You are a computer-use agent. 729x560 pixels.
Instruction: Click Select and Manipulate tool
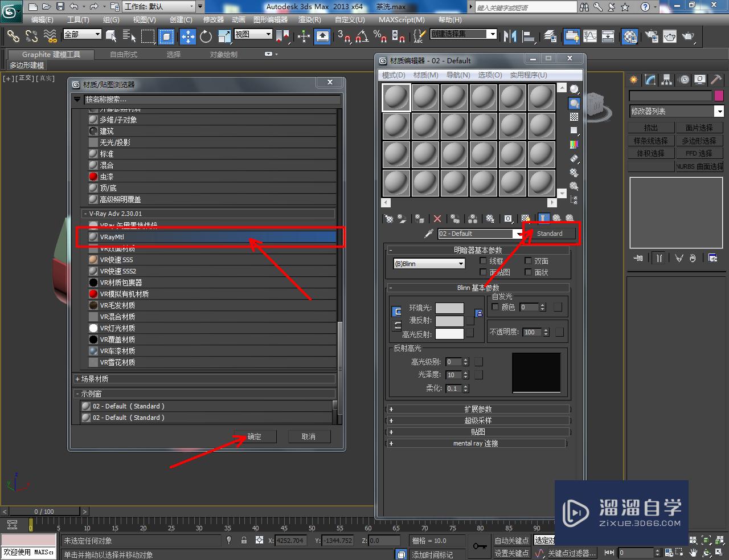304,36
